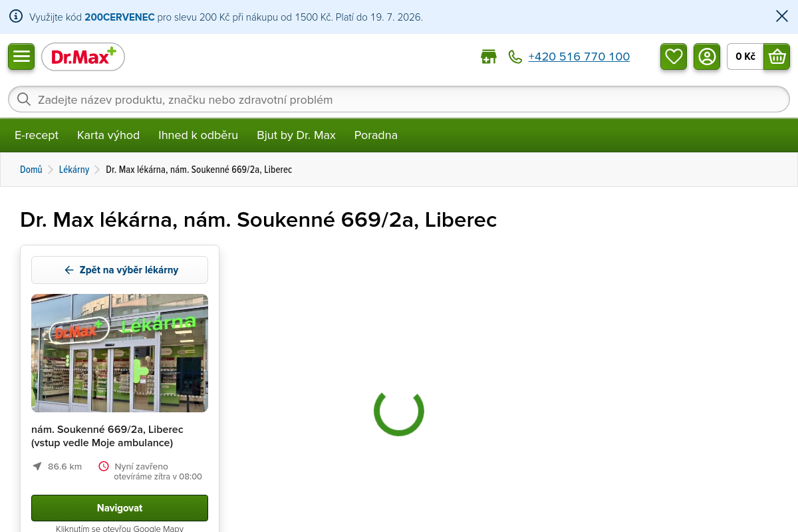Click the Dr.Max logo
The height and width of the screenshot is (532, 798).
83,57
